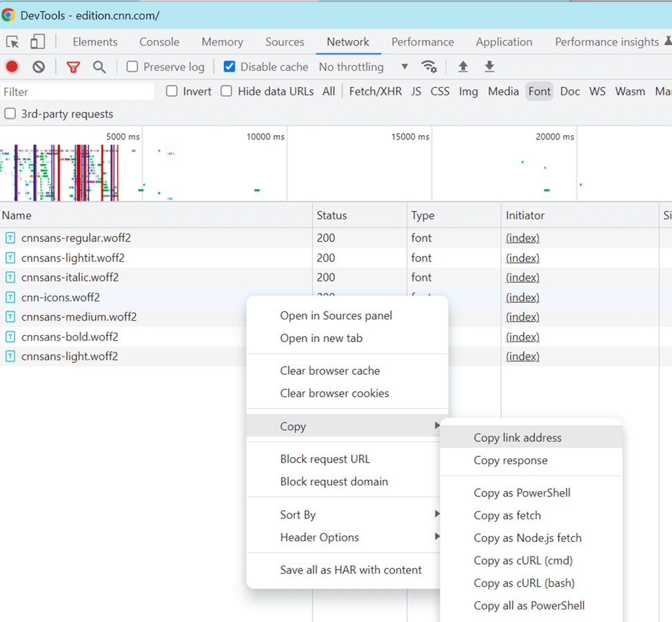Disable the Disable cache checkbox
672x622 pixels.
pyautogui.click(x=230, y=66)
